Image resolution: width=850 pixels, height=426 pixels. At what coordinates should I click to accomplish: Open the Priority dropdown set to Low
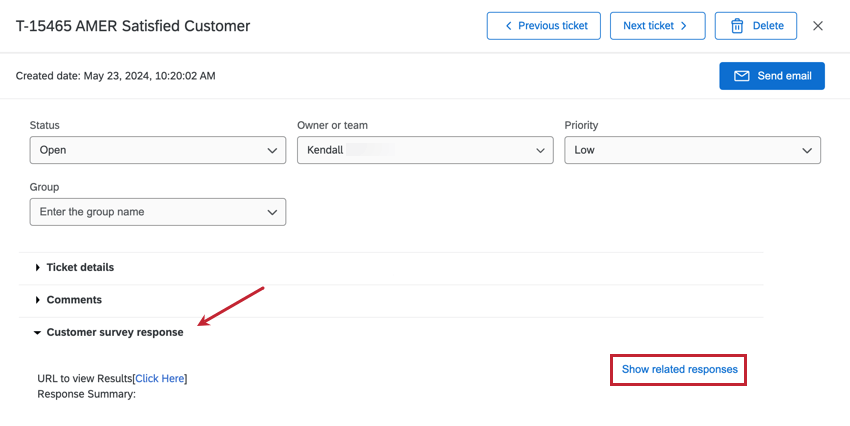[692, 151]
